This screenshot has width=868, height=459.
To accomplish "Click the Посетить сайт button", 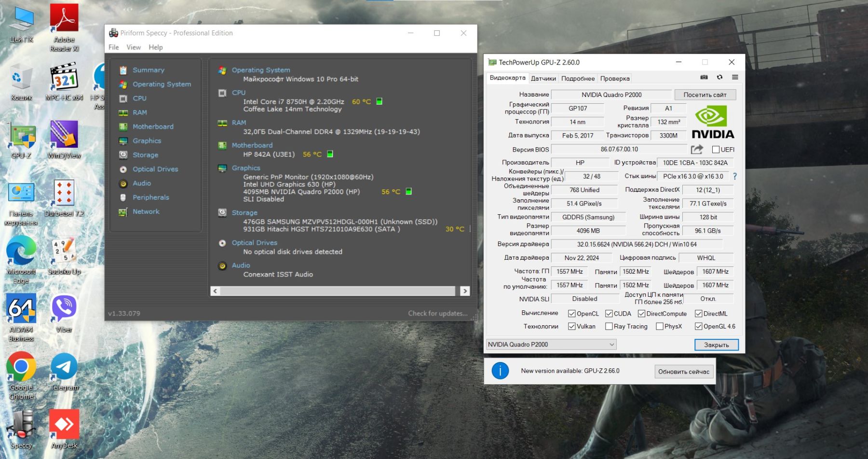I will (x=705, y=95).
